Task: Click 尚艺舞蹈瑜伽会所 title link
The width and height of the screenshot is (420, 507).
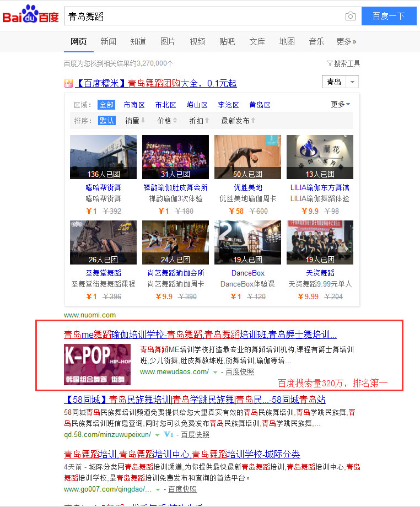Action: tap(176, 273)
